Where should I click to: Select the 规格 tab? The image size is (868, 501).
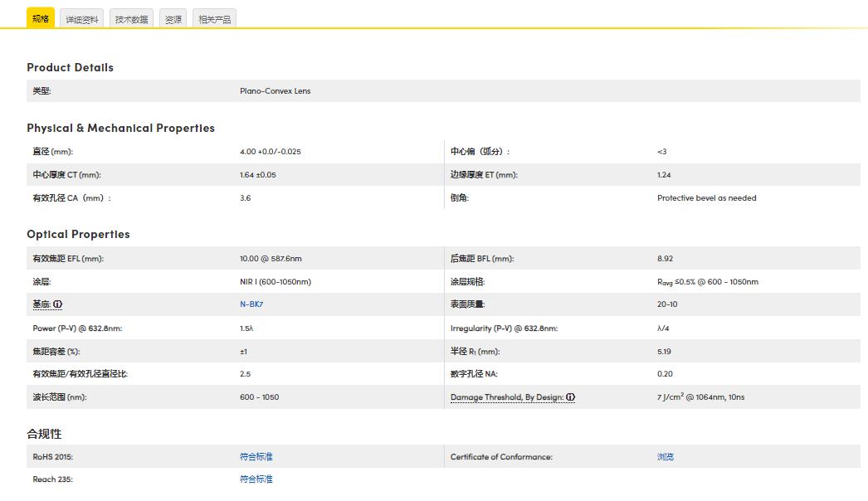point(41,18)
